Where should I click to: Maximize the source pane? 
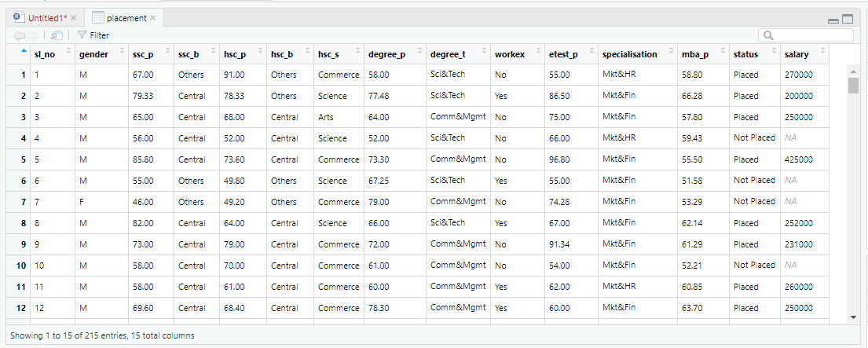pos(848,20)
